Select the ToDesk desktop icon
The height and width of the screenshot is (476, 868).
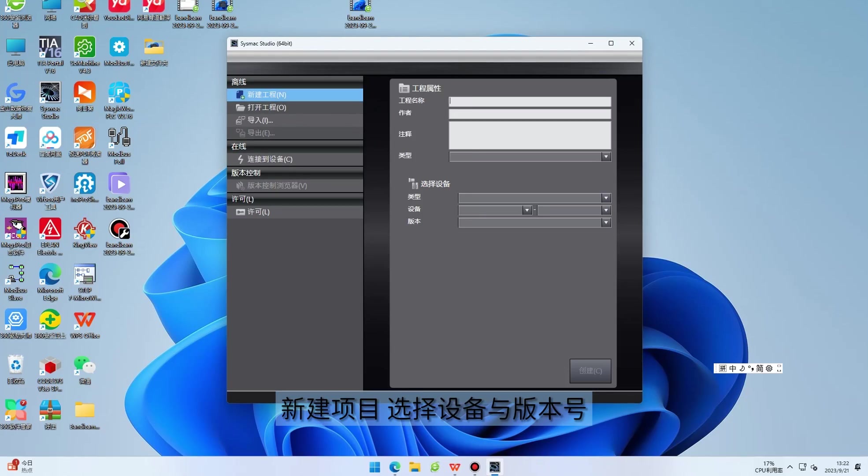click(15, 142)
